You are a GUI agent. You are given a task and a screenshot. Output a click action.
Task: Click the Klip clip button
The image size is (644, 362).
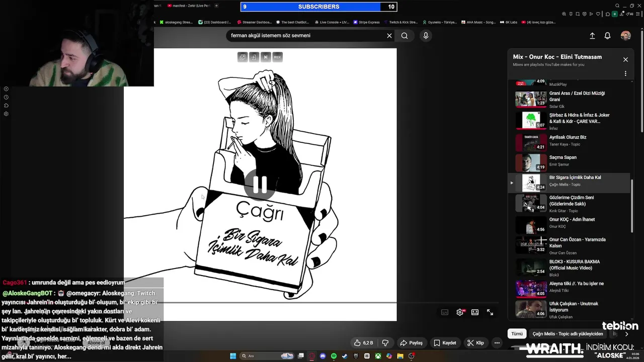(x=475, y=343)
